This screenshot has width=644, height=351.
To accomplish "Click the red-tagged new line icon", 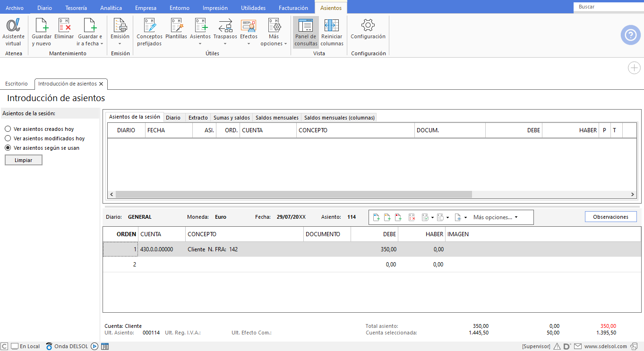I will (x=398, y=217).
